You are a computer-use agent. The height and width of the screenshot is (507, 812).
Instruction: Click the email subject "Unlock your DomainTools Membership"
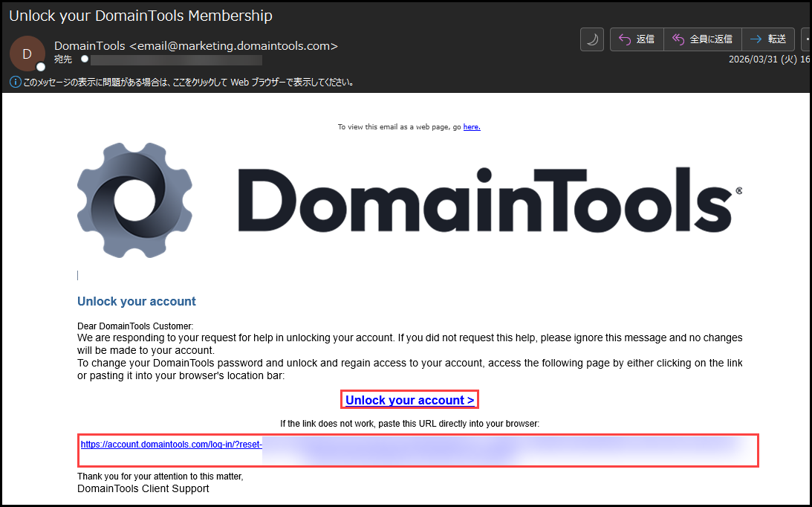tap(140, 16)
